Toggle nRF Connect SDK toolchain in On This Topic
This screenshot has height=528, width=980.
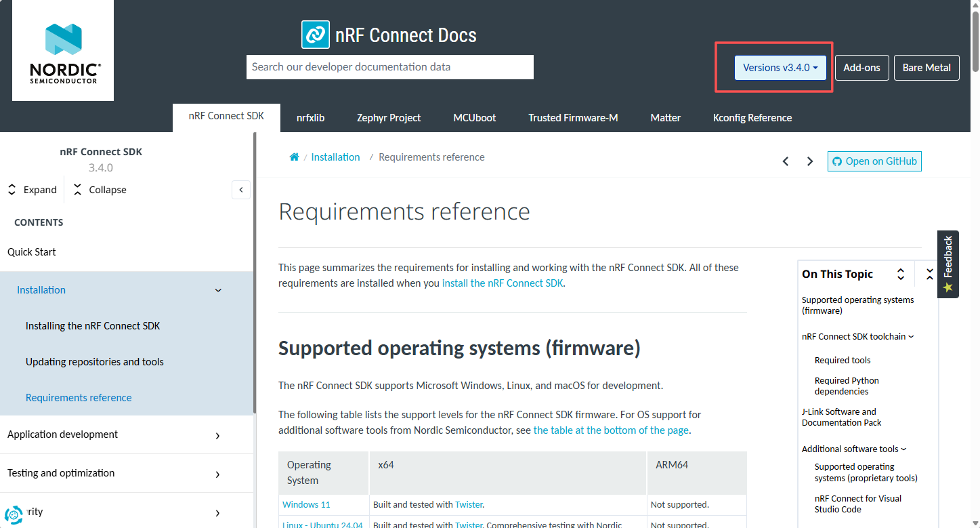[858, 336]
